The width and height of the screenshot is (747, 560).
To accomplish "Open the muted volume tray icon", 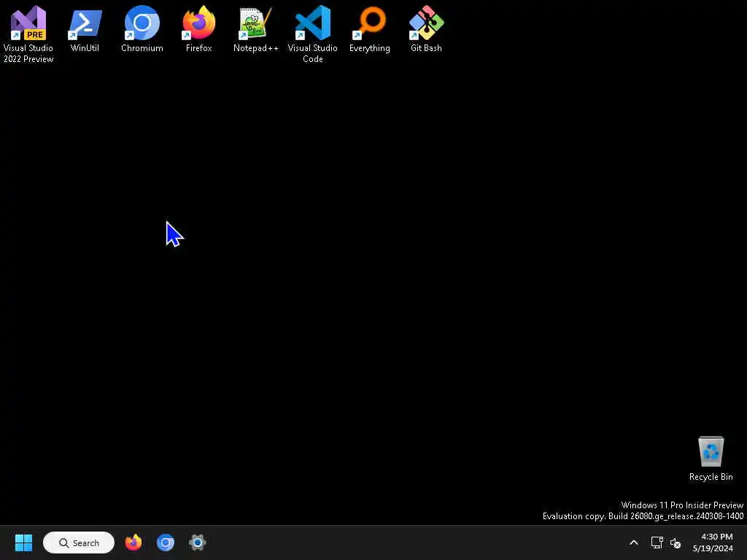I will (676, 542).
